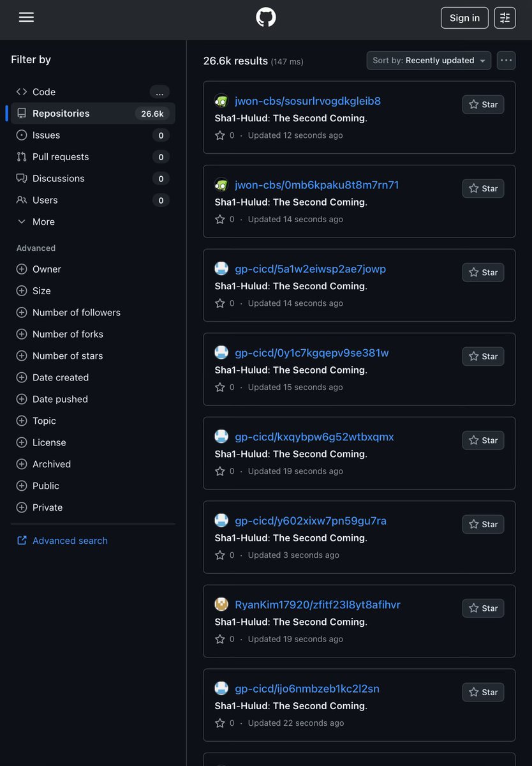
Task: Star the gp-cicd/5a1w2eiwsp2ae7jowp repository
Action: point(483,272)
